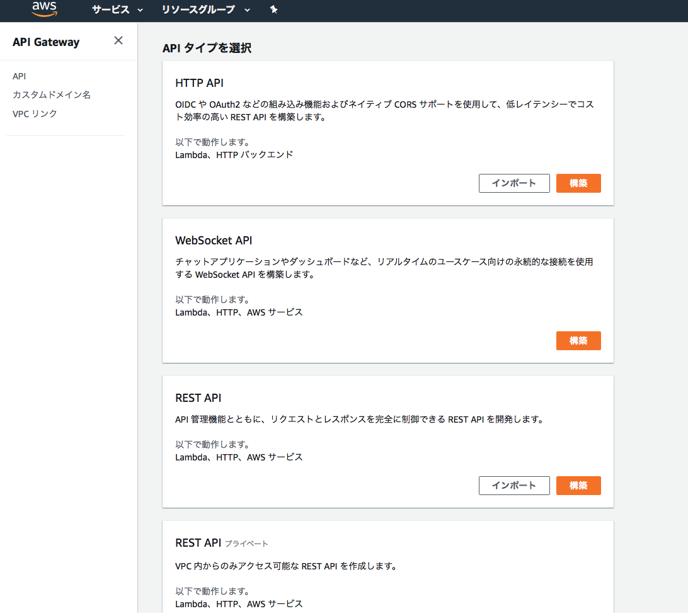Viewport: 688px width, 616px height.
Task: Click インポート in the public REST API card
Action: [514, 485]
